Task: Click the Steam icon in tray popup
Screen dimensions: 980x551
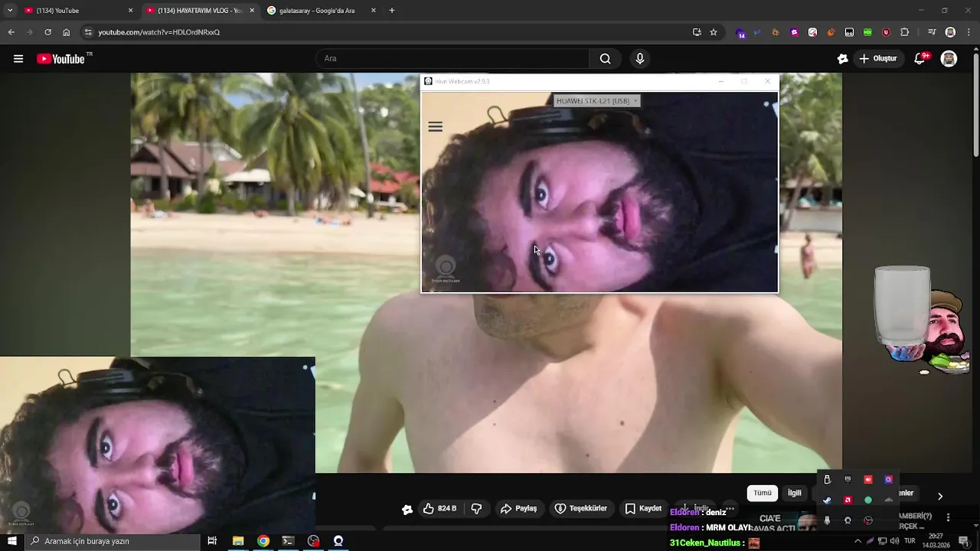Action: (827, 500)
